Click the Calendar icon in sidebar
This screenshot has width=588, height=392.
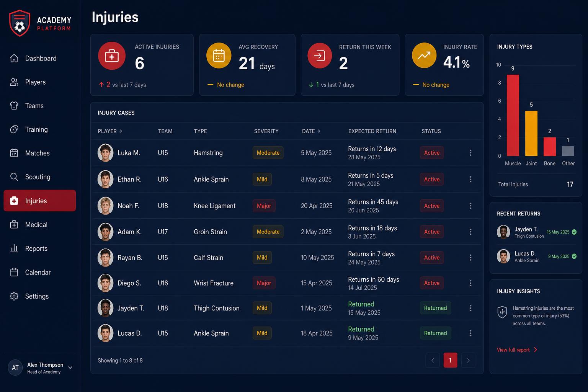[14, 272]
